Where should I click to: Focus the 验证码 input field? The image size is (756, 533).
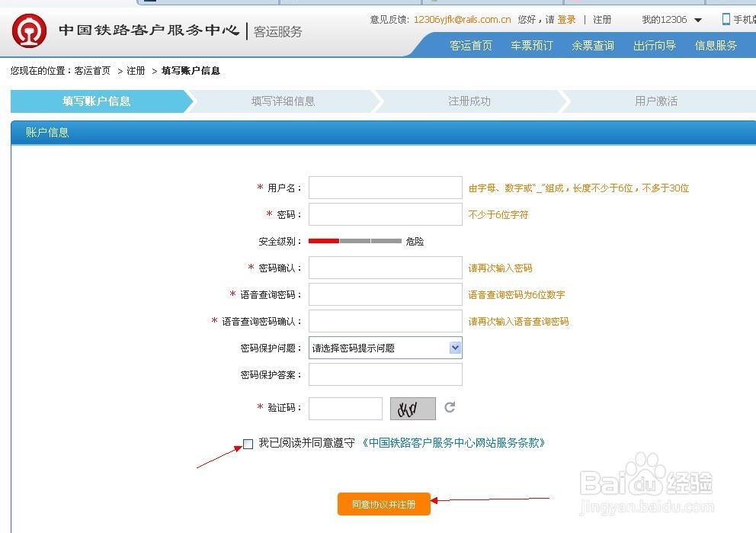345,409
